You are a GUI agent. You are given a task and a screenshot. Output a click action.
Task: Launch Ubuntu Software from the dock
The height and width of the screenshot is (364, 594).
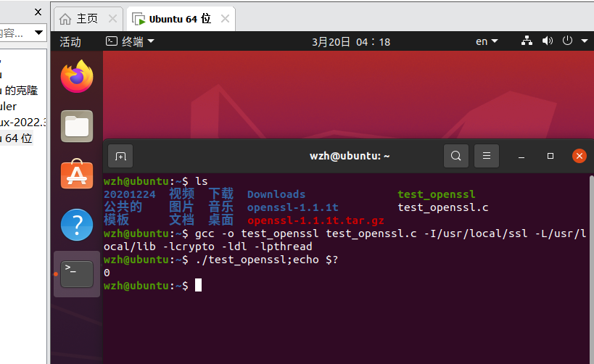pos(77,174)
